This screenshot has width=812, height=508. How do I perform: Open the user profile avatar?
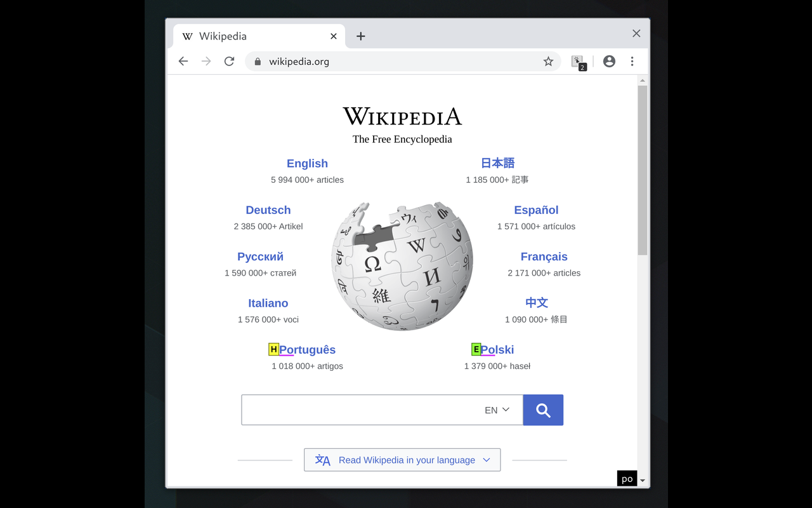coord(609,62)
